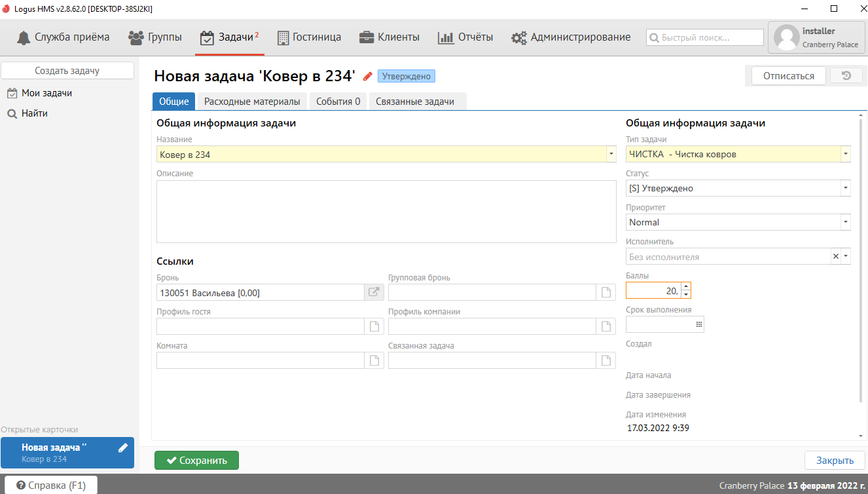Open linked booking via Бронь arrow icon
The width and height of the screenshot is (868, 494).
click(x=374, y=292)
